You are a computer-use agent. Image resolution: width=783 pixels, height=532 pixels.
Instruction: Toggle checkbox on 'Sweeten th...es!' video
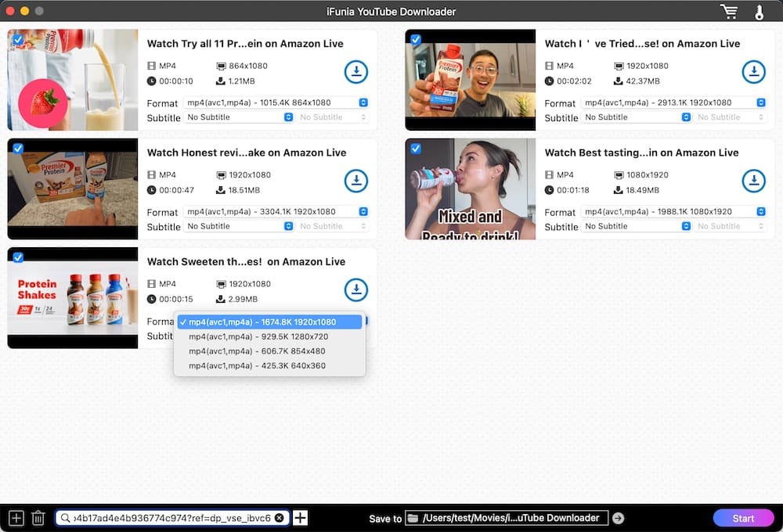[18, 257]
